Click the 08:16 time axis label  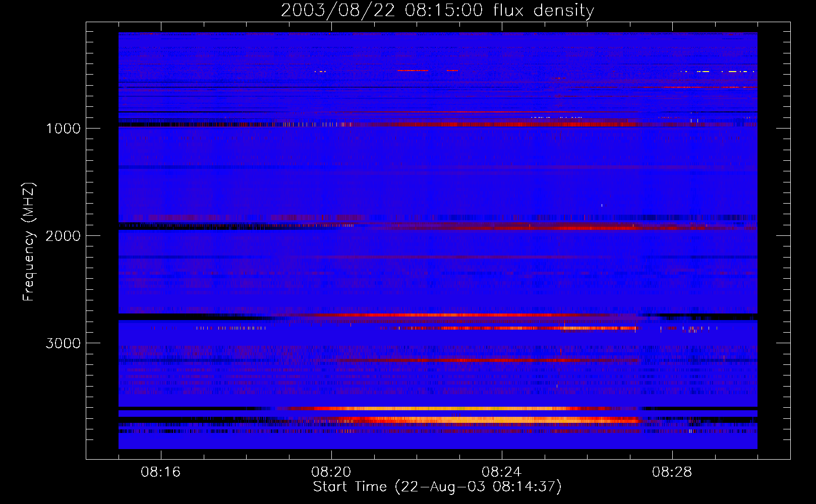click(x=161, y=472)
